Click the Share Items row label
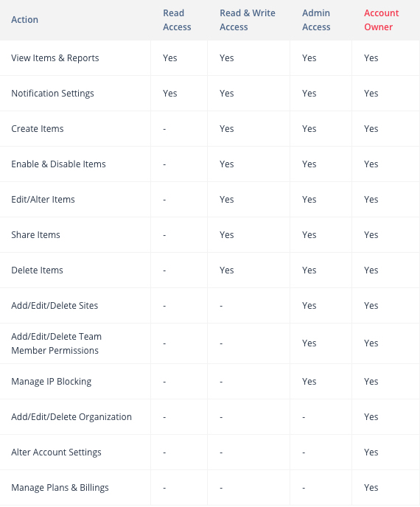This screenshot has width=420, height=507. pyautogui.click(x=35, y=235)
